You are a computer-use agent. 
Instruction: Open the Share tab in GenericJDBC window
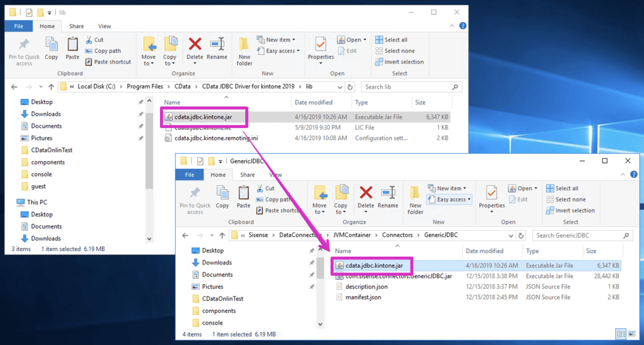pyautogui.click(x=247, y=175)
